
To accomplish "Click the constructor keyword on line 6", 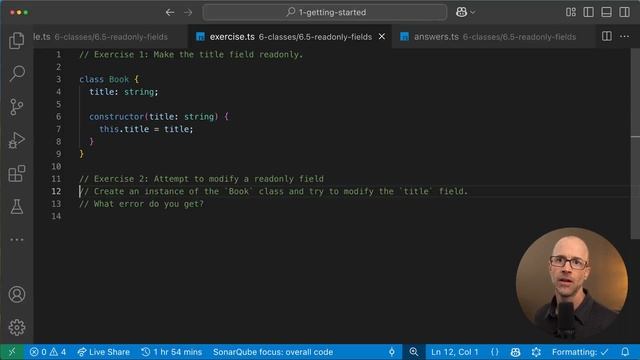I will [116, 117].
